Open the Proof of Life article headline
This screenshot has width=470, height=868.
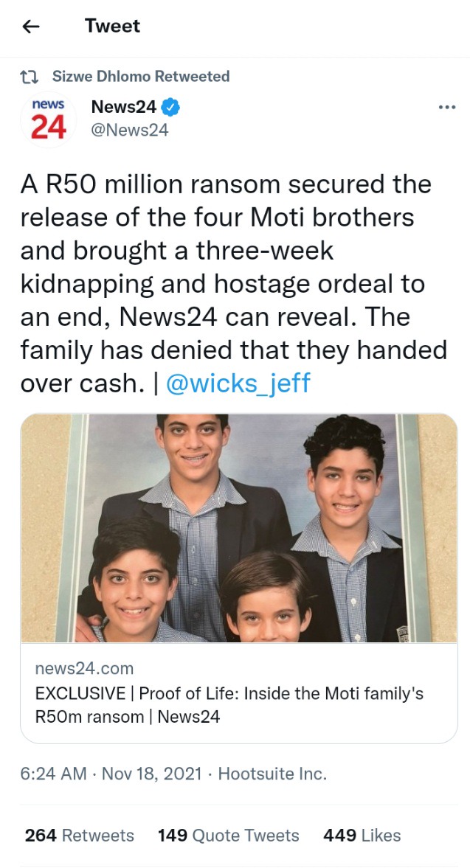click(229, 705)
